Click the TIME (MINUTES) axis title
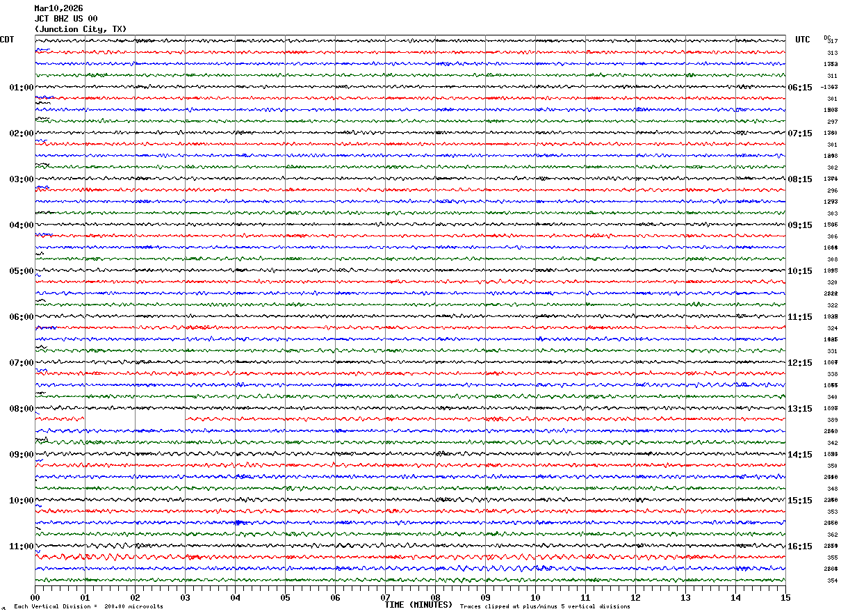Image resolution: width=841 pixels, height=616 pixels. pos(418,605)
